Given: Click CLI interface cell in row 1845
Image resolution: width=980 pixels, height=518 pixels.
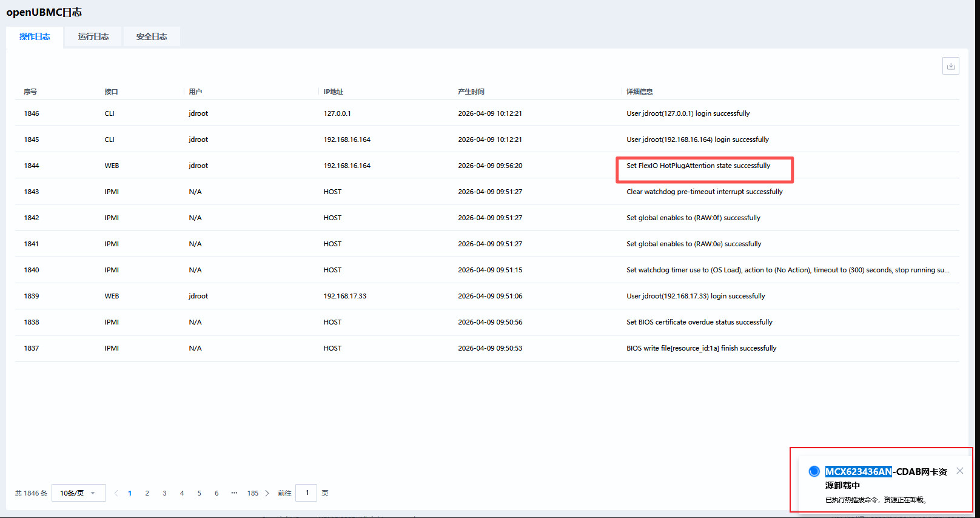Looking at the screenshot, I should (x=109, y=140).
